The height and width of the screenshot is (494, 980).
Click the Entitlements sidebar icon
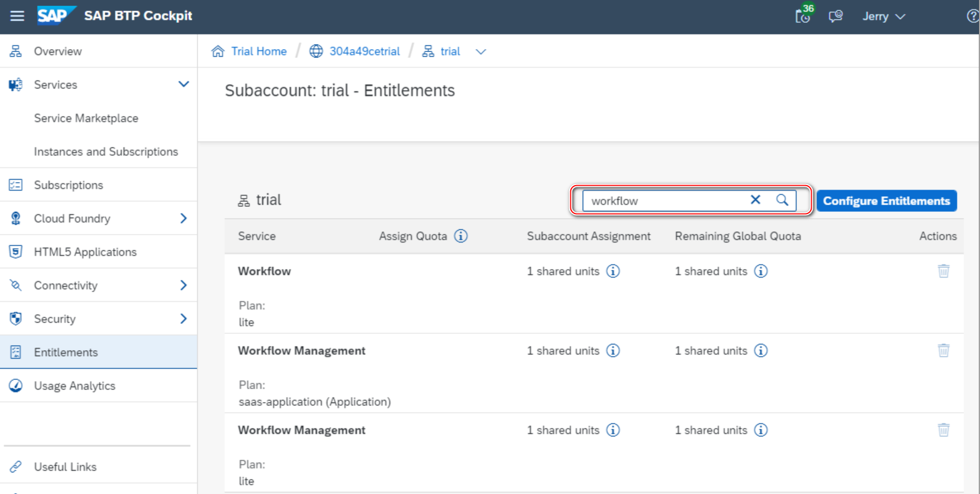[16, 352]
